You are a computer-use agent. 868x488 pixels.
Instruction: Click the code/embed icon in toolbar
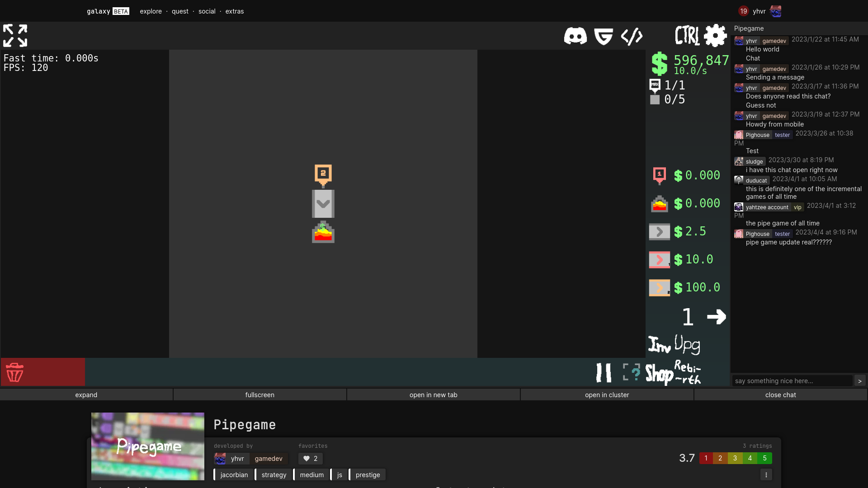(x=632, y=36)
